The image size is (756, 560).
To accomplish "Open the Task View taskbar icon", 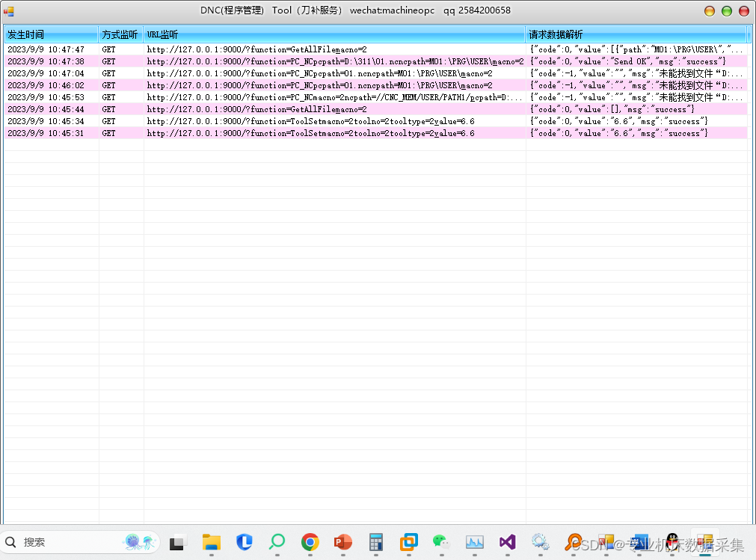I will pos(176,543).
